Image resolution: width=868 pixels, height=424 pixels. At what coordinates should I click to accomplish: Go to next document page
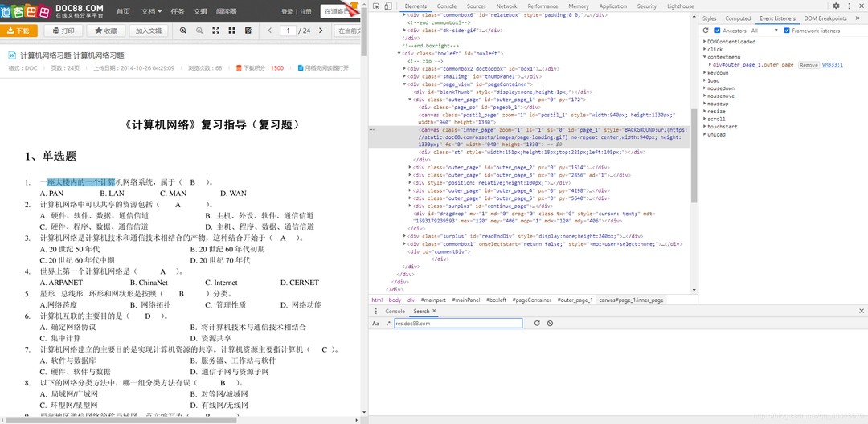(x=321, y=31)
